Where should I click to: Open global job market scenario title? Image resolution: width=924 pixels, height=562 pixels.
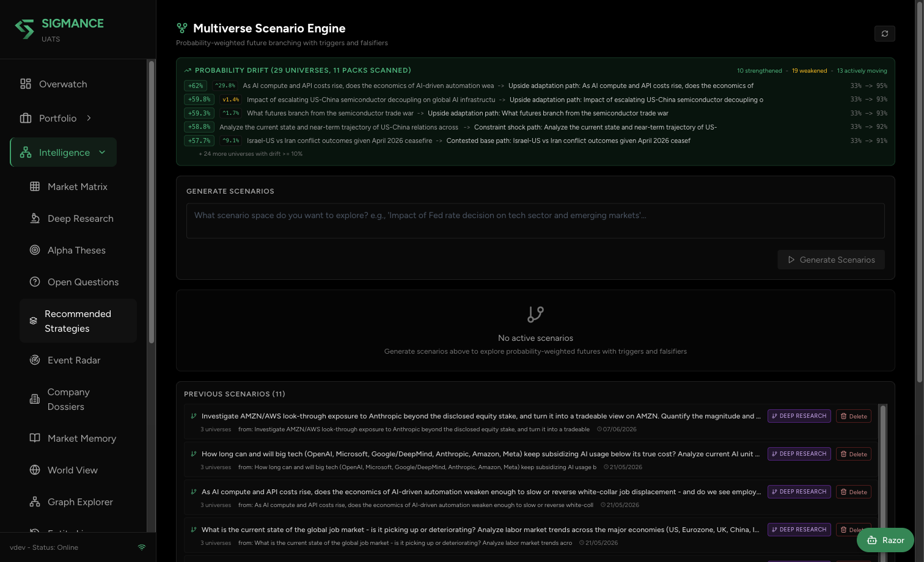click(480, 530)
